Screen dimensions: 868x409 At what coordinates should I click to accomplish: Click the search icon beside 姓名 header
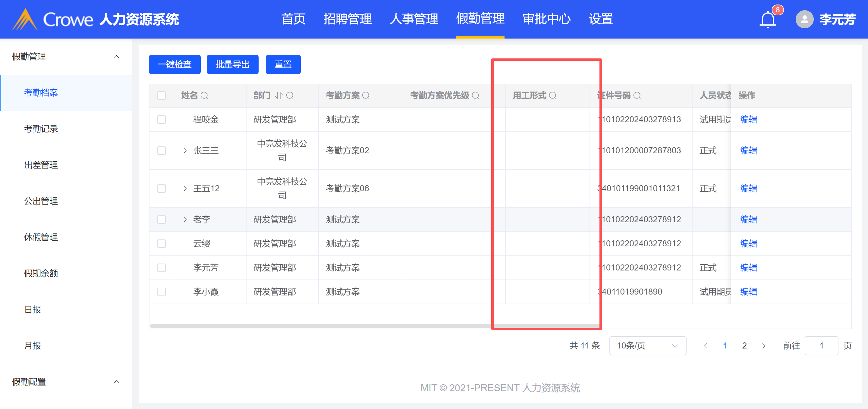pos(204,95)
